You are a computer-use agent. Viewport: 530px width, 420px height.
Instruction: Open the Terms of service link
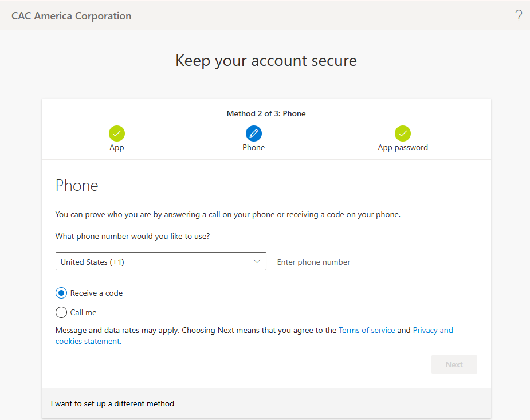pos(367,330)
